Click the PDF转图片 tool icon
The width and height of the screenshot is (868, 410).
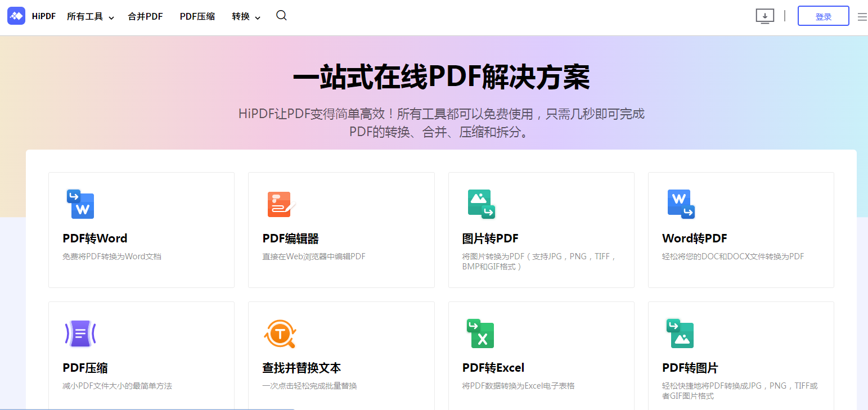tap(680, 334)
